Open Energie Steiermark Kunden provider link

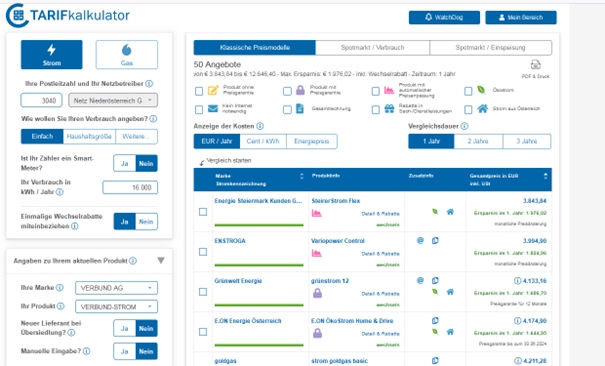click(258, 201)
